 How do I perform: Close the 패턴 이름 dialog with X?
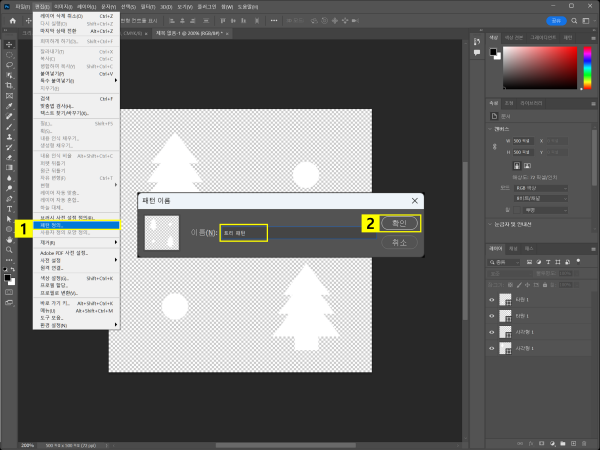tap(414, 201)
